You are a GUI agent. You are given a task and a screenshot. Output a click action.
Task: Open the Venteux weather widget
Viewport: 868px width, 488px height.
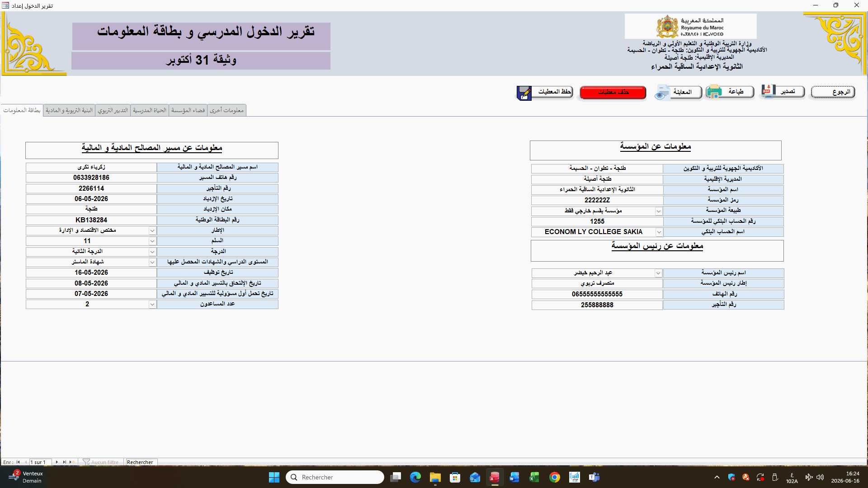pos(26,477)
